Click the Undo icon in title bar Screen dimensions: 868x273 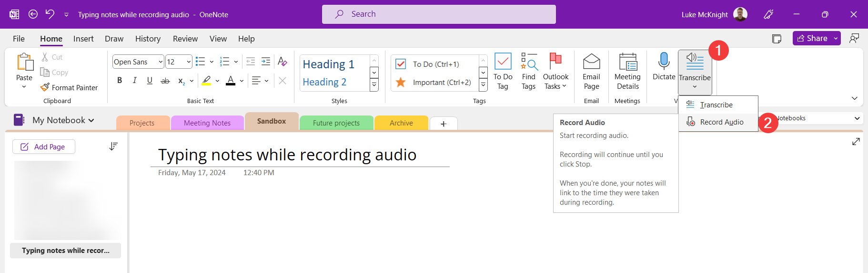pyautogui.click(x=50, y=14)
